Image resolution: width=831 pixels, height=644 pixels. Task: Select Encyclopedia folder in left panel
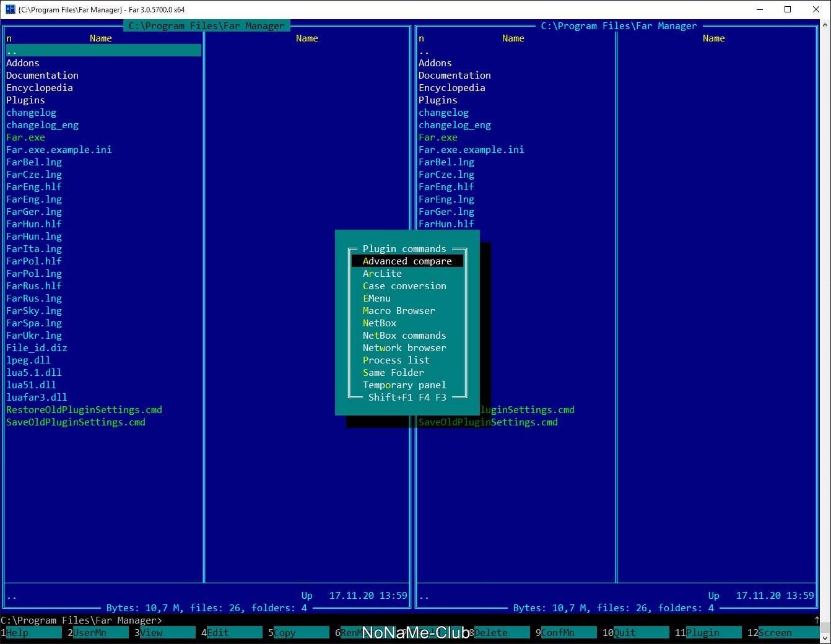coord(40,88)
